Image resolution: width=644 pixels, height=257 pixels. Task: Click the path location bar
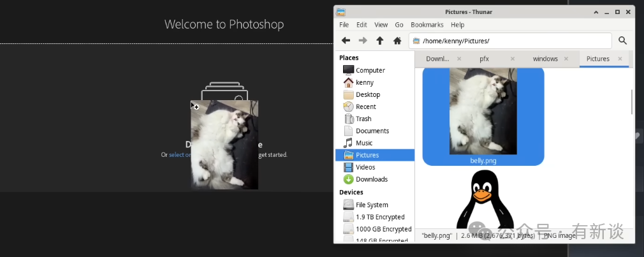click(510, 41)
